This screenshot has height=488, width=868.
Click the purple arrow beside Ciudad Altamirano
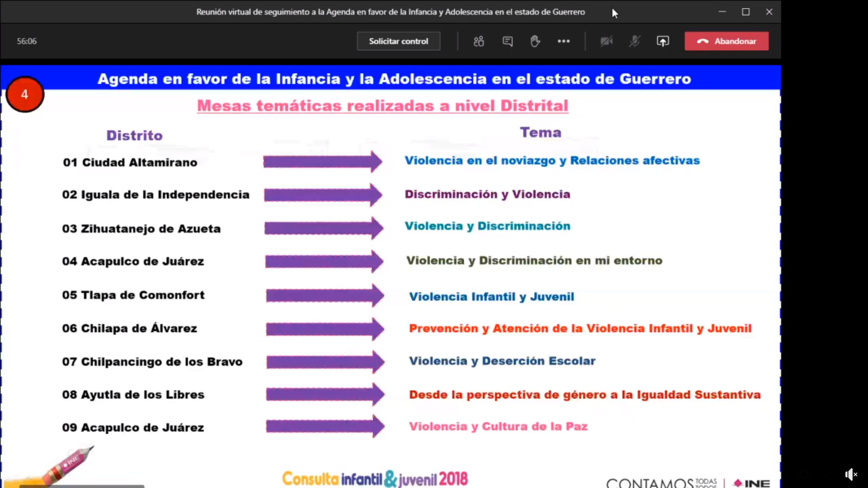coord(323,162)
